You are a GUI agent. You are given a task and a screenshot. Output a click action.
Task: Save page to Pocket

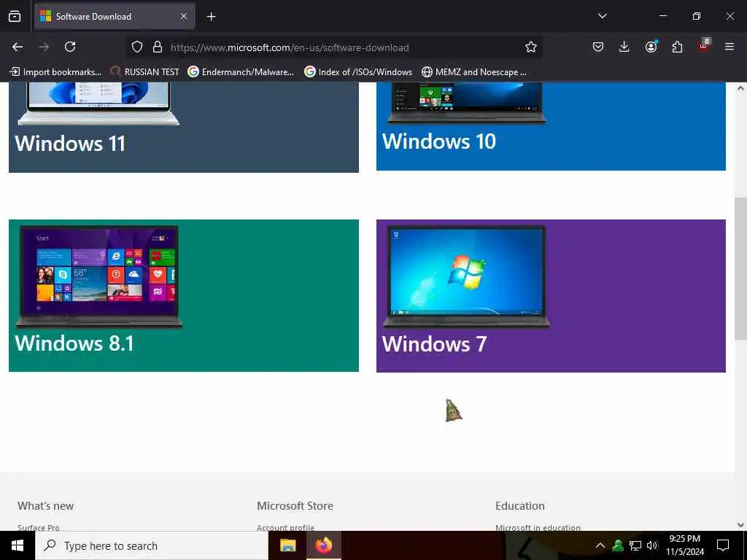point(598,47)
